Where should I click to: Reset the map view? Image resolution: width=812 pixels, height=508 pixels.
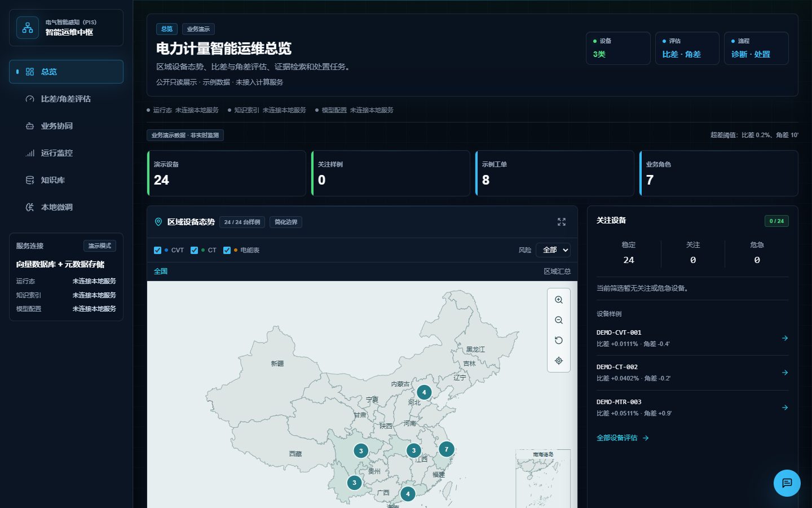coord(559,340)
